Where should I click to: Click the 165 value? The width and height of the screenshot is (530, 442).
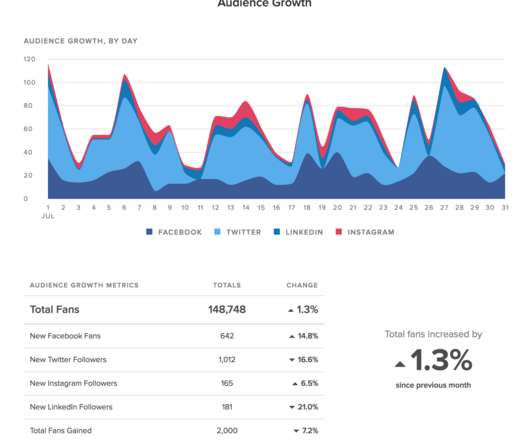pyautogui.click(x=227, y=383)
